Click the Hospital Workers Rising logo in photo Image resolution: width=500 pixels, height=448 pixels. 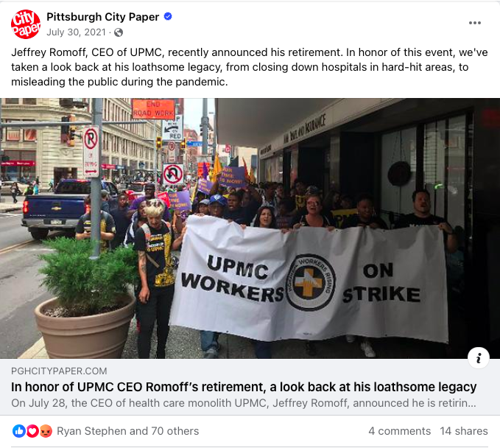(310, 282)
